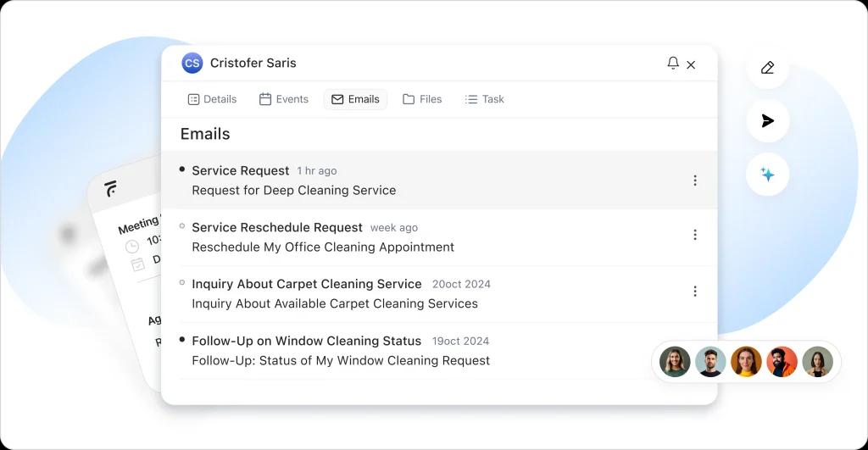Screen dimensions: 868x450
Task: Click the first team member avatar
Action: (675, 362)
